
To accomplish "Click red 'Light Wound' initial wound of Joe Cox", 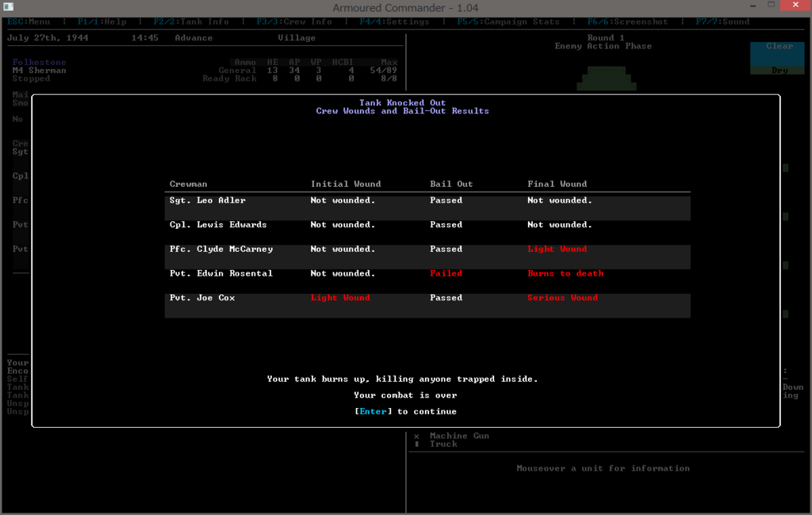I will 340,298.
